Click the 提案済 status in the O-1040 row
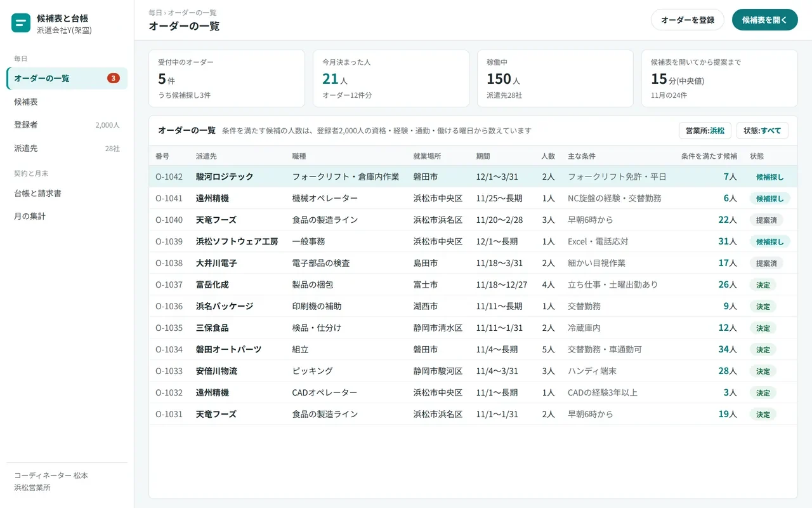Image resolution: width=812 pixels, height=508 pixels. [766, 220]
